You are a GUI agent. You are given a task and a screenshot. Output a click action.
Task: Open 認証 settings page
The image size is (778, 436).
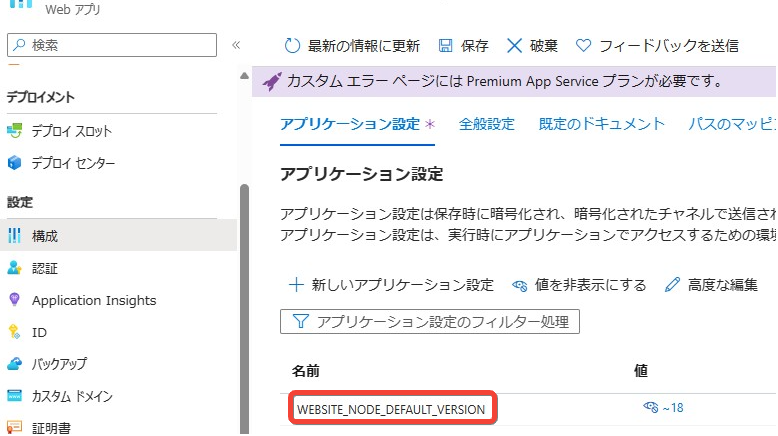(45, 268)
